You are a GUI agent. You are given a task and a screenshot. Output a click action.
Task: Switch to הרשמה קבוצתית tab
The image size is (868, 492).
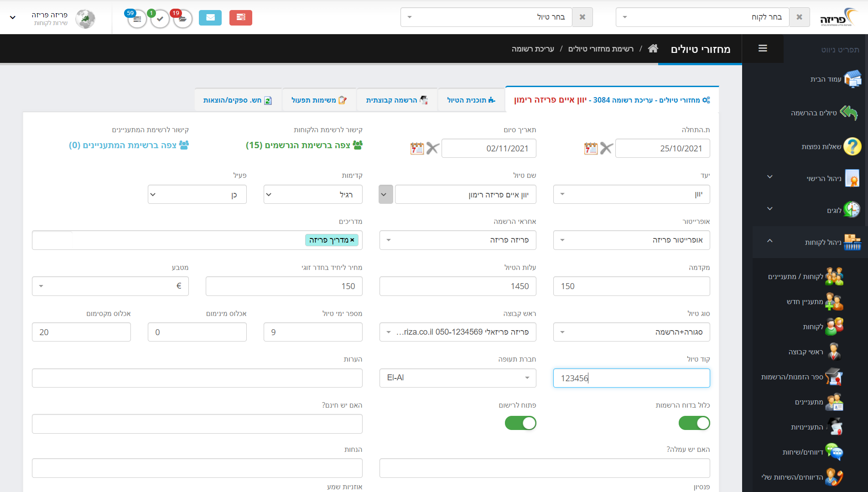[x=396, y=100]
